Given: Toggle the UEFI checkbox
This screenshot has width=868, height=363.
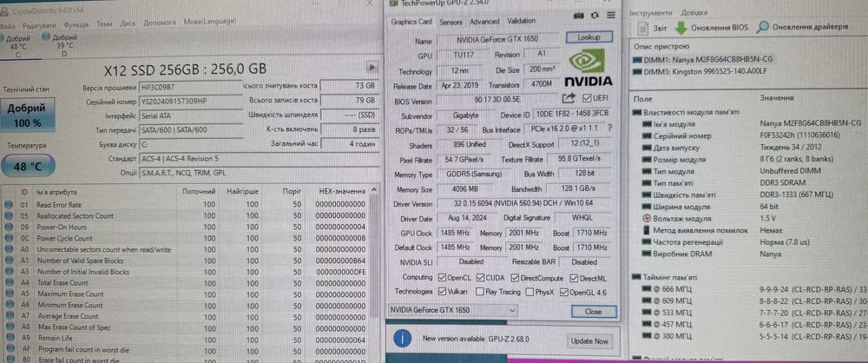Looking at the screenshot, I should pyautogui.click(x=587, y=98).
